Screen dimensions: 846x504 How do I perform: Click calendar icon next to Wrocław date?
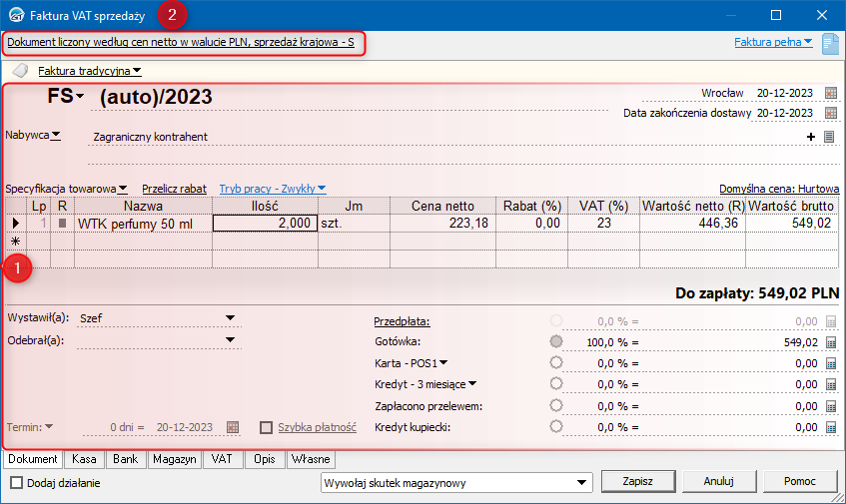click(x=830, y=93)
